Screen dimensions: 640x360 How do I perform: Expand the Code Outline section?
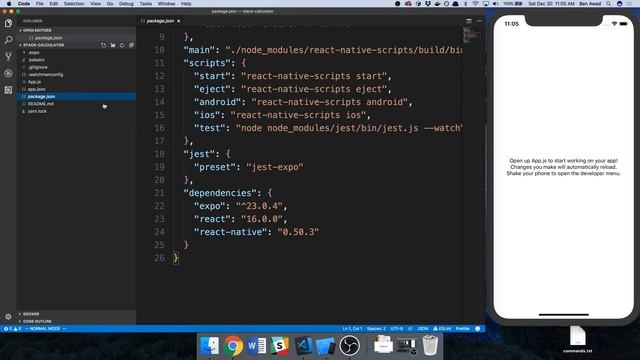37,321
